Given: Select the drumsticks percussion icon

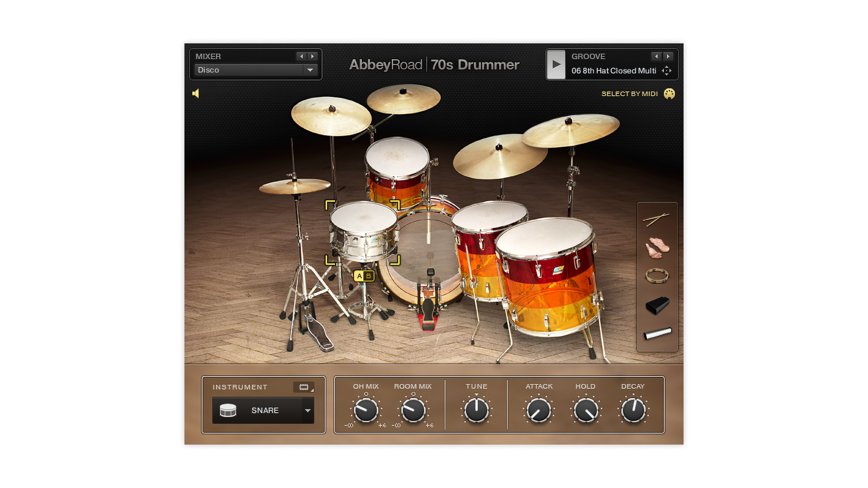Looking at the screenshot, I should (656, 219).
